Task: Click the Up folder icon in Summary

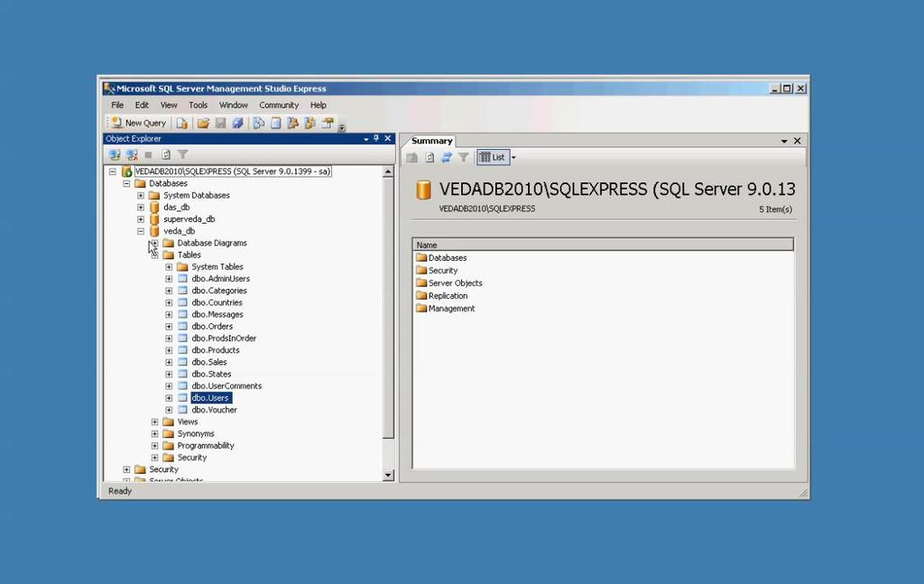Action: click(412, 157)
